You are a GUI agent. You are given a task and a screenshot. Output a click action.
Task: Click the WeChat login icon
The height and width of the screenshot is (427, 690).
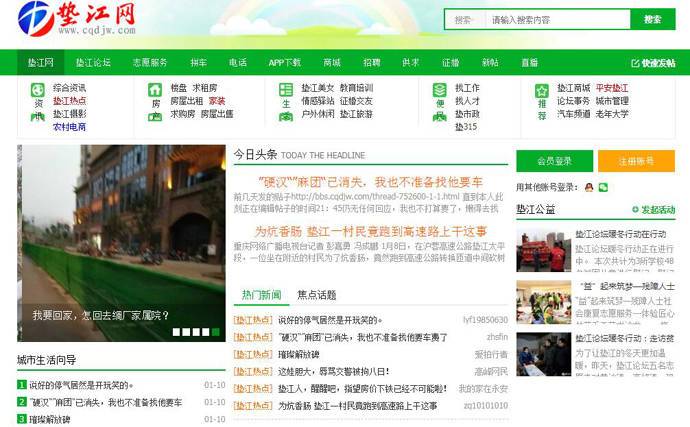click(603, 187)
